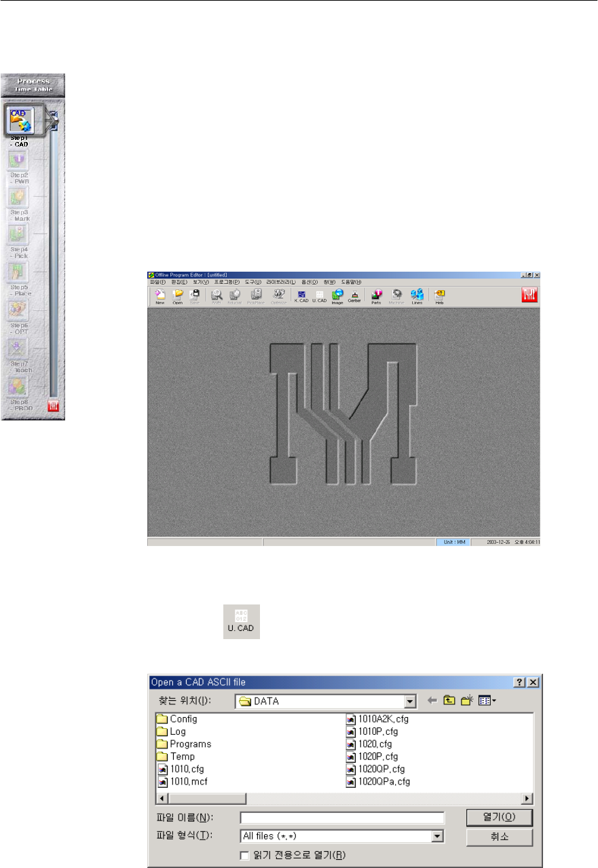
Task: Select the Config folder
Action: [177, 719]
